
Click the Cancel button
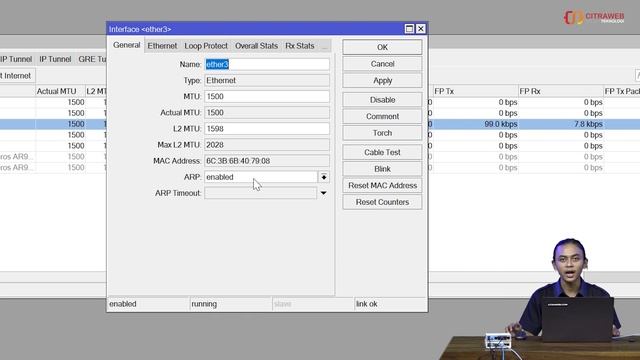(x=382, y=64)
